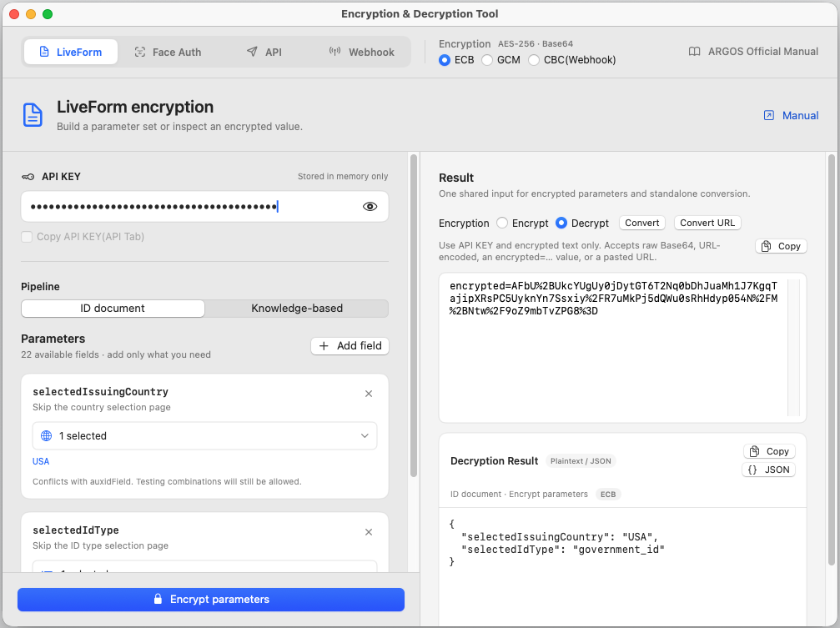Click the Convert URL button
The image size is (840, 628).
707,223
